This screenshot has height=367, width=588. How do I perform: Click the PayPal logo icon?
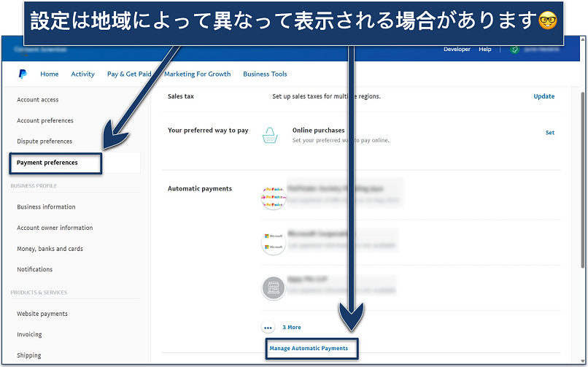[x=23, y=74]
